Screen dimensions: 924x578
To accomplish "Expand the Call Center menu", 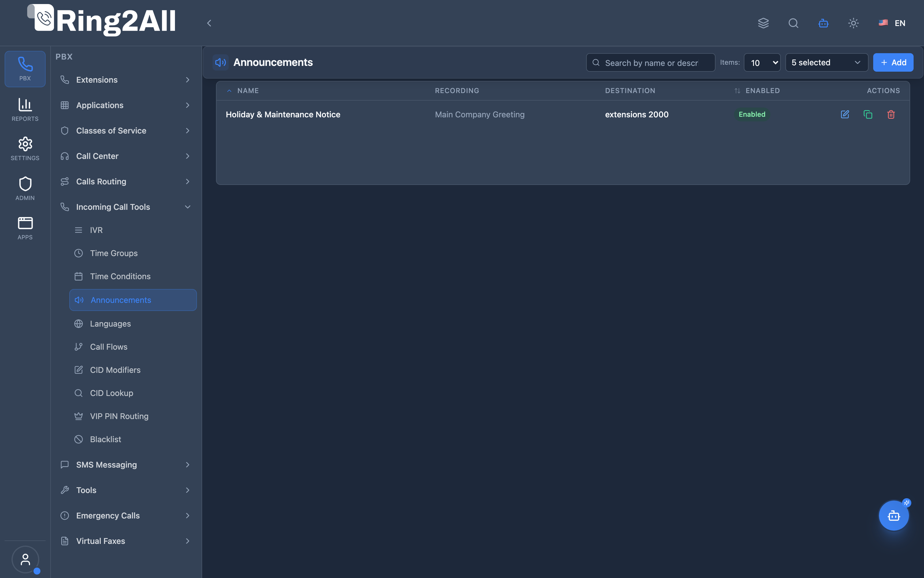I will point(126,156).
